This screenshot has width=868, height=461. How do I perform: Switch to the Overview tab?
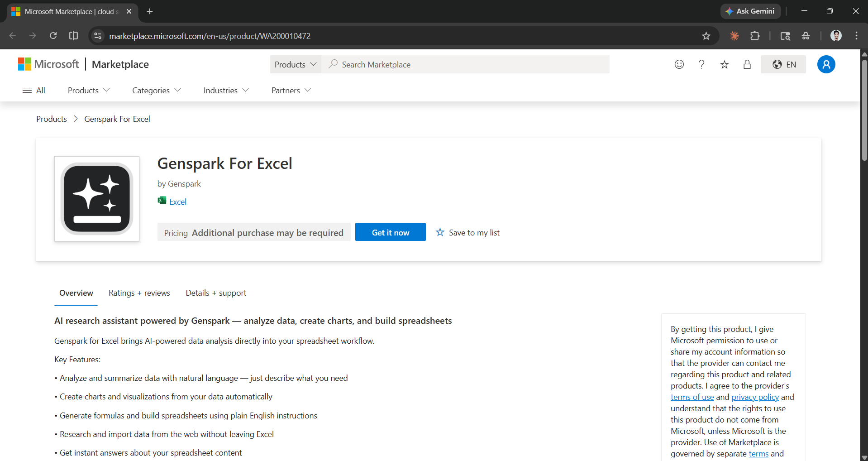click(x=76, y=293)
